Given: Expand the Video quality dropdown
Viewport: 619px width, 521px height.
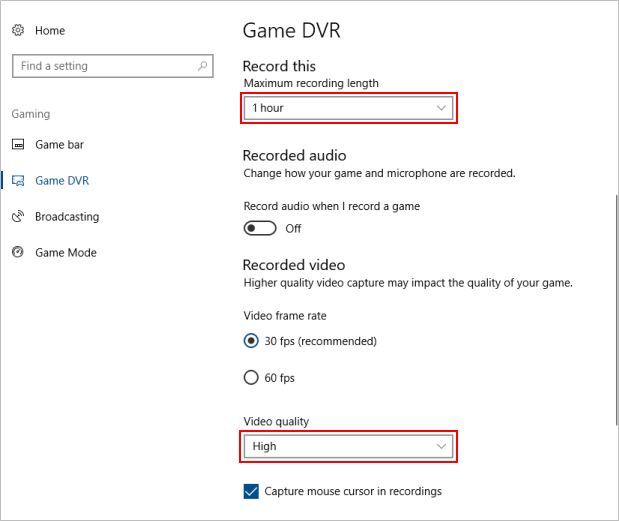Looking at the screenshot, I should point(349,446).
